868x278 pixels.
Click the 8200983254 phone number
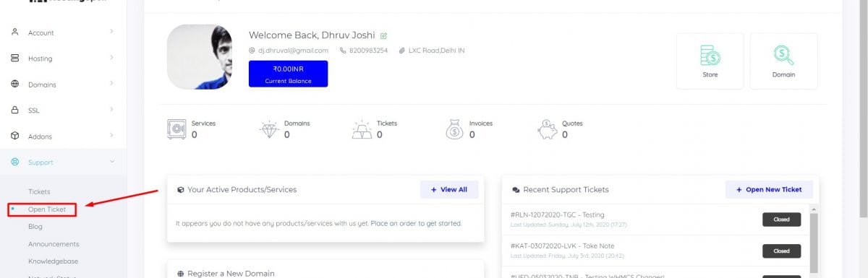point(368,51)
